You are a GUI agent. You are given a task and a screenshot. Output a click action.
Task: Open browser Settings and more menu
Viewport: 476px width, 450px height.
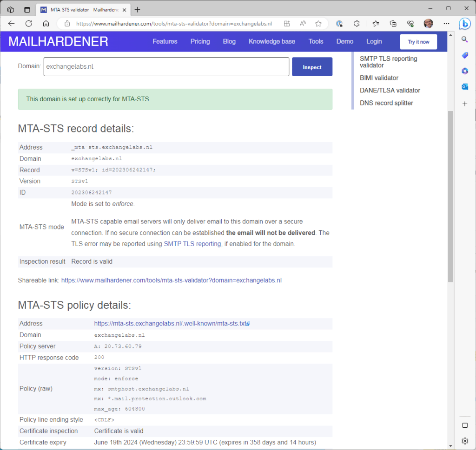446,24
